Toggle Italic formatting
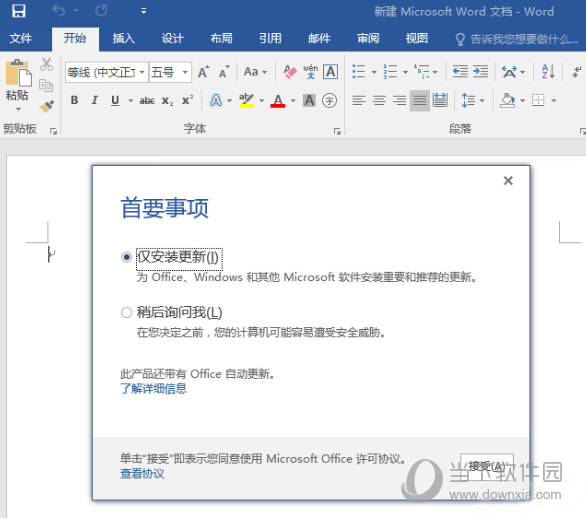586x524 pixels. tap(95, 100)
